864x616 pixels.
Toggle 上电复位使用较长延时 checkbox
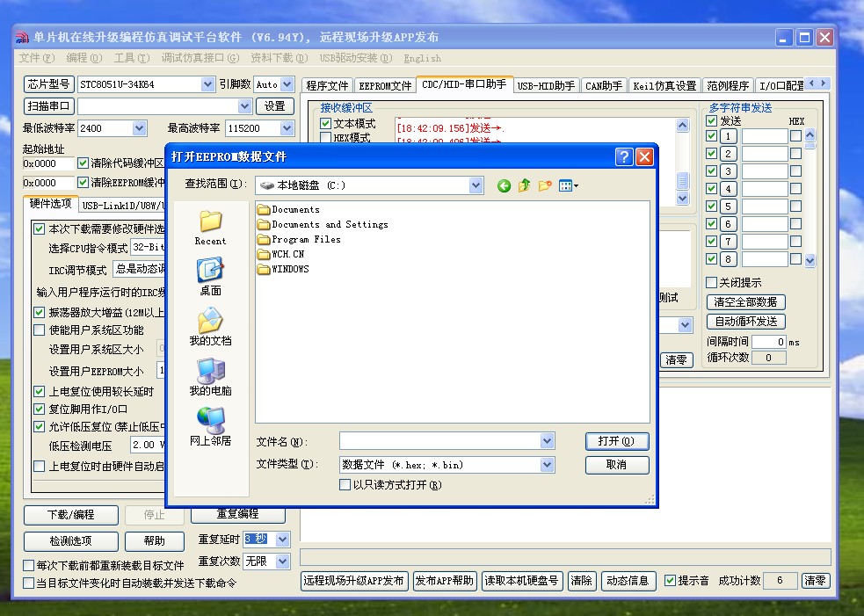click(x=40, y=392)
